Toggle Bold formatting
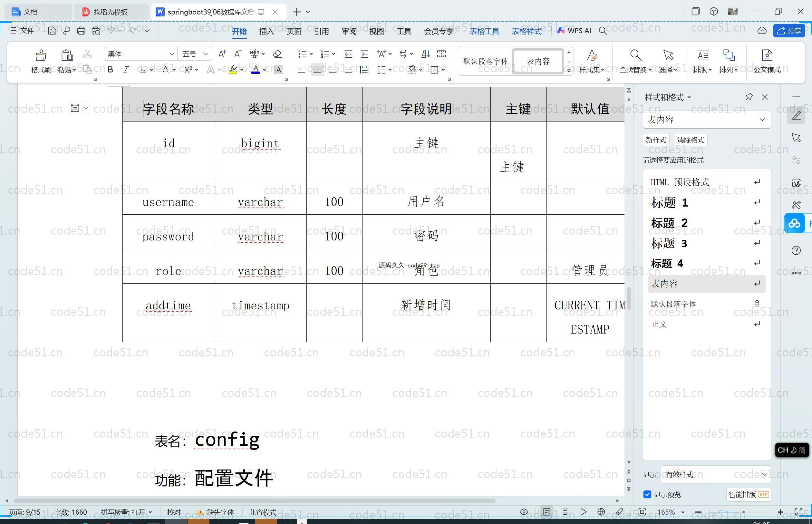Viewport: 812px width, 524px height. tap(110, 70)
